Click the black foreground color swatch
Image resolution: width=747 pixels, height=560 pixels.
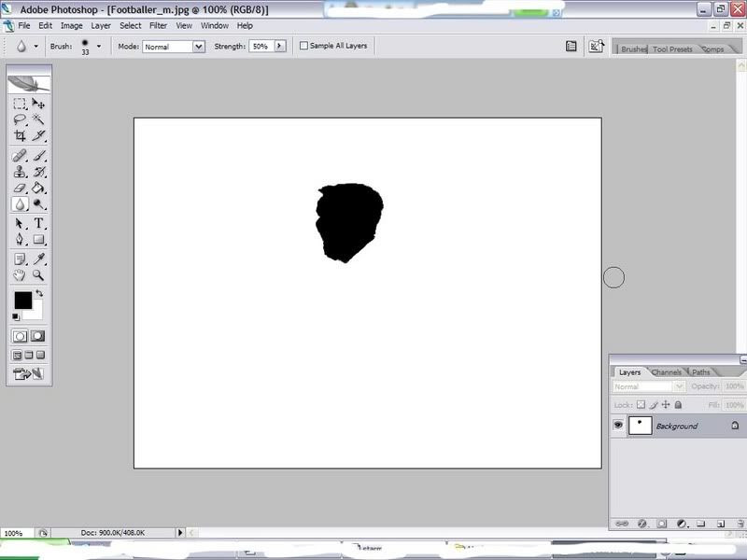click(22, 301)
